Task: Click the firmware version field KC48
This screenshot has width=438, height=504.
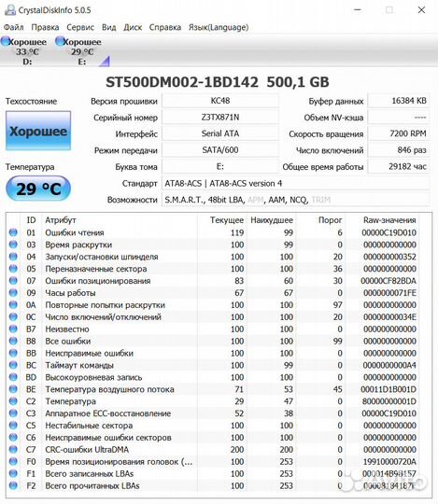Action: click(220, 101)
